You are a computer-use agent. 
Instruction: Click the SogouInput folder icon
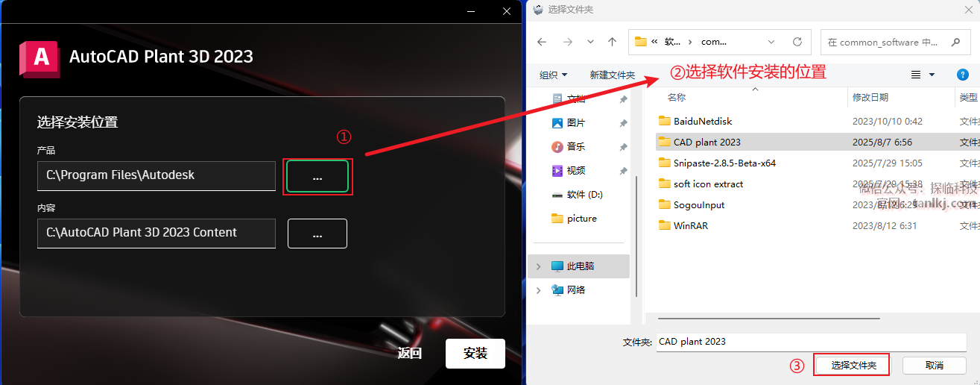click(x=665, y=204)
